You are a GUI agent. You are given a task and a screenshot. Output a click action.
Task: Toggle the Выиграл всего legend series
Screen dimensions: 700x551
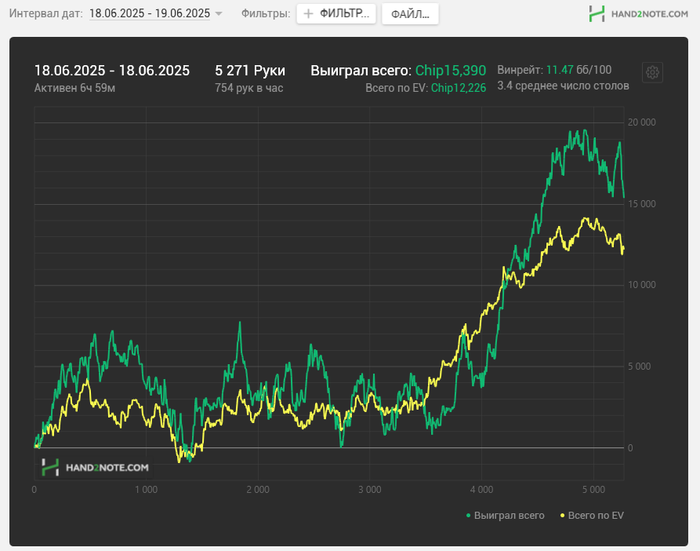[x=505, y=516]
